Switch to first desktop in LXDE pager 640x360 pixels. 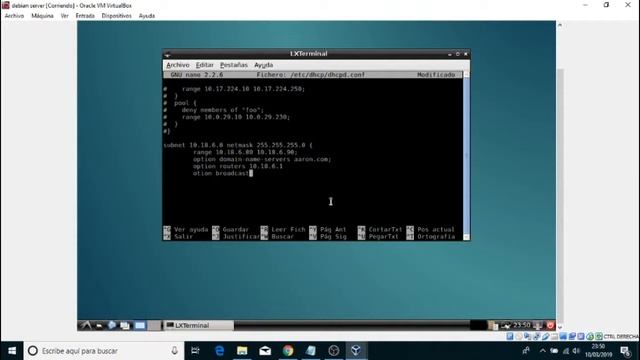coord(140,325)
